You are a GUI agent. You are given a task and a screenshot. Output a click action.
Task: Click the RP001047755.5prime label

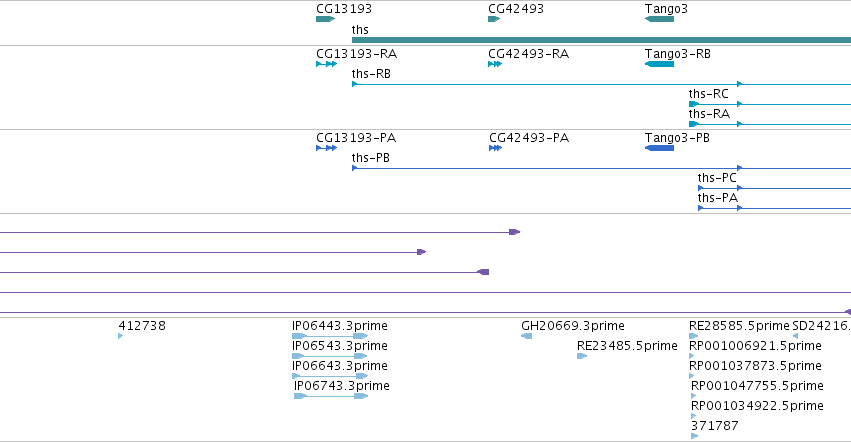[757, 386]
